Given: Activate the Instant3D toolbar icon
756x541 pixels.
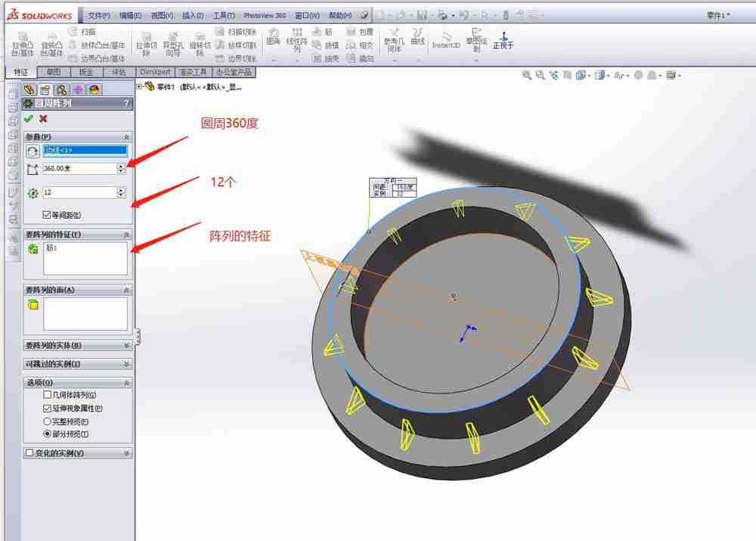Looking at the screenshot, I should click(x=446, y=38).
